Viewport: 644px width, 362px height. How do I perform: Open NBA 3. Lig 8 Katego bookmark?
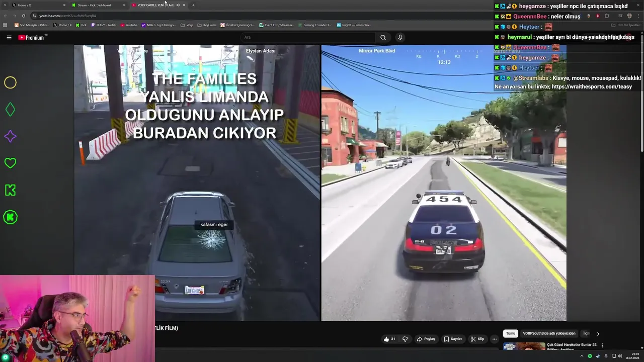tap(159, 25)
